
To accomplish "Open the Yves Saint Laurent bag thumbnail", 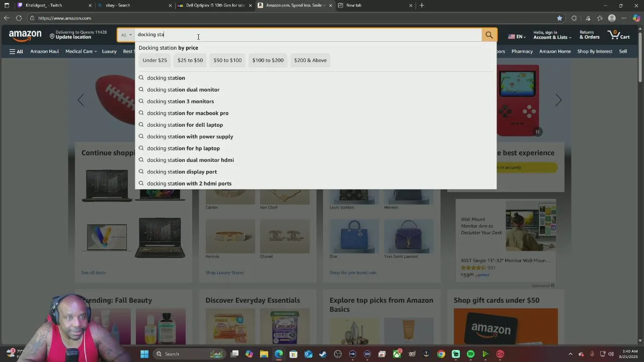I will click(x=408, y=235).
